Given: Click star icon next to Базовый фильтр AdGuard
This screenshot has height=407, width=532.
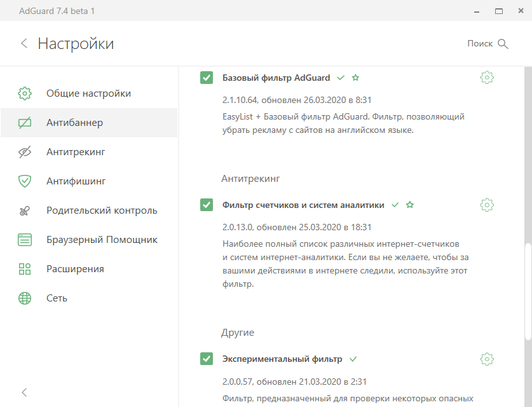Looking at the screenshot, I should 355,78.
